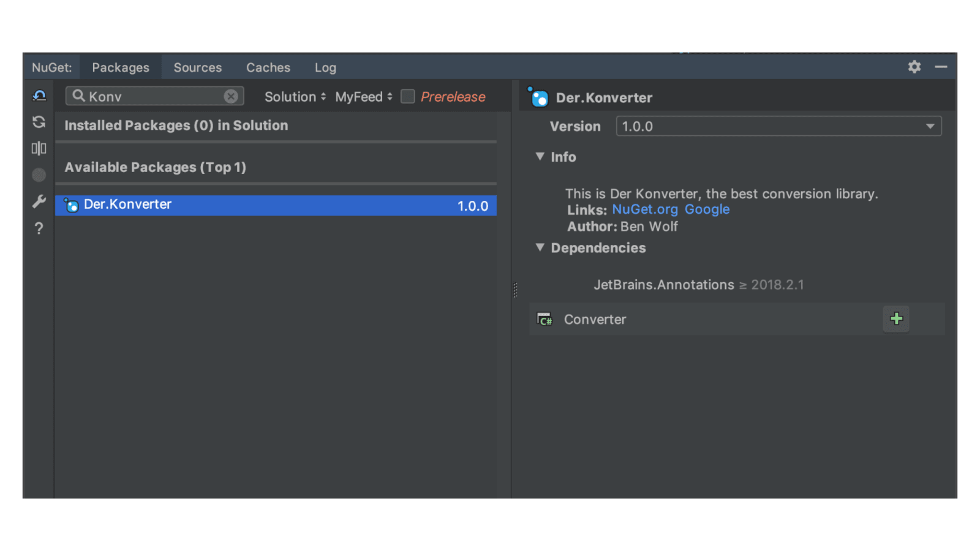Click the grey circle stop icon
This screenshot has width=980, height=551.
pos(39,175)
